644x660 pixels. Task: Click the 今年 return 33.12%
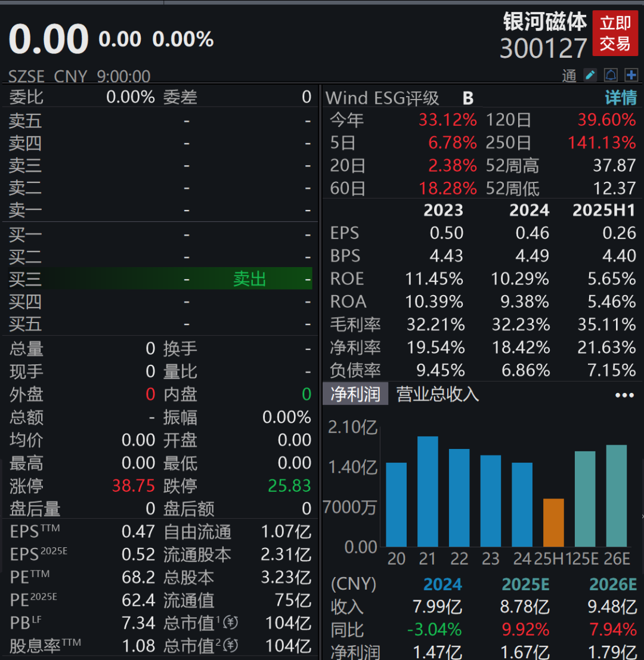pos(447,120)
